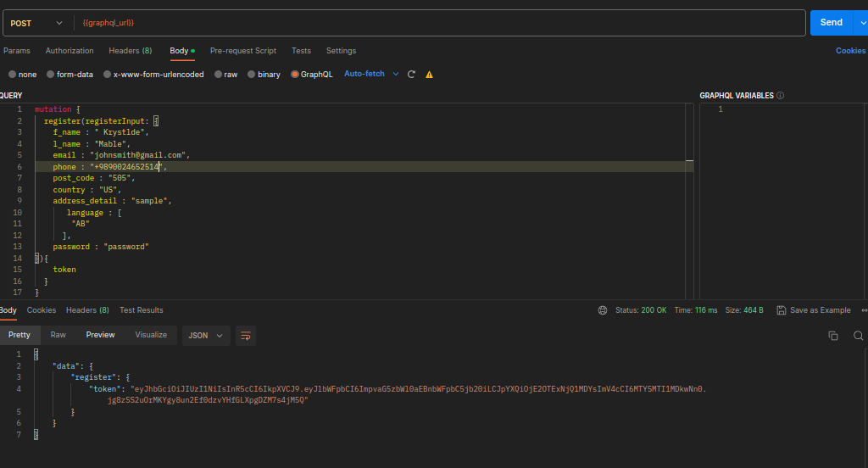Open the Cookies link
Image resolution: width=868 pixels, height=468 pixels.
pyautogui.click(x=850, y=50)
